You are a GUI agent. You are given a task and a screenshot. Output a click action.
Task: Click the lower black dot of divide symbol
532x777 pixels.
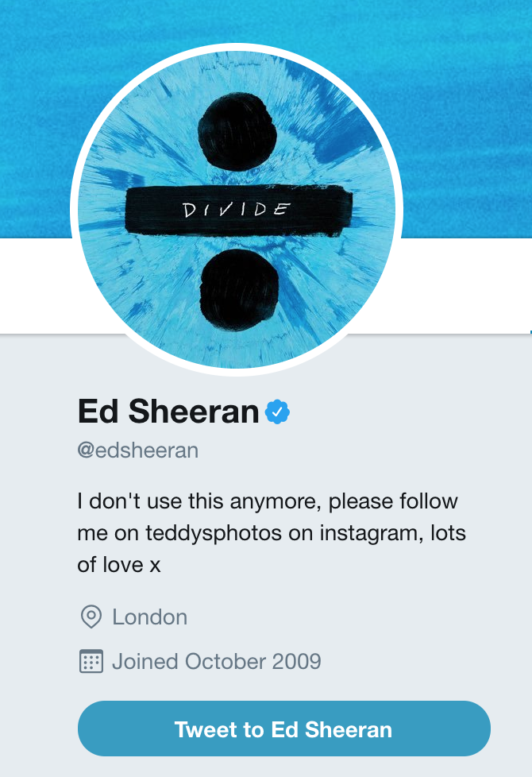pos(240,290)
